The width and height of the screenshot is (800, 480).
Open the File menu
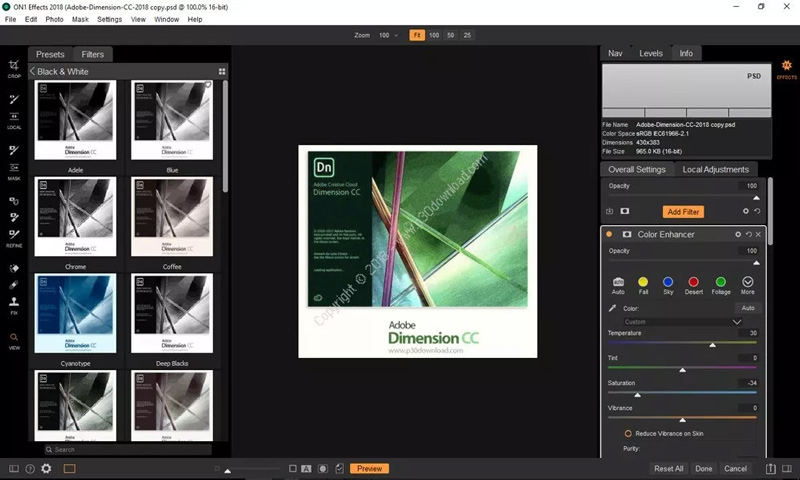(x=10, y=19)
